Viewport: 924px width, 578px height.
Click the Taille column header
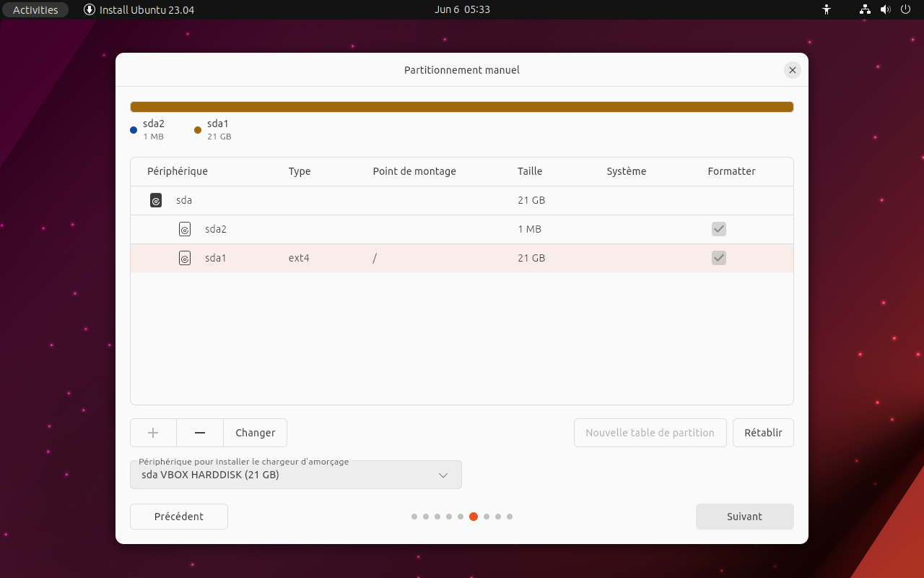[x=530, y=171]
